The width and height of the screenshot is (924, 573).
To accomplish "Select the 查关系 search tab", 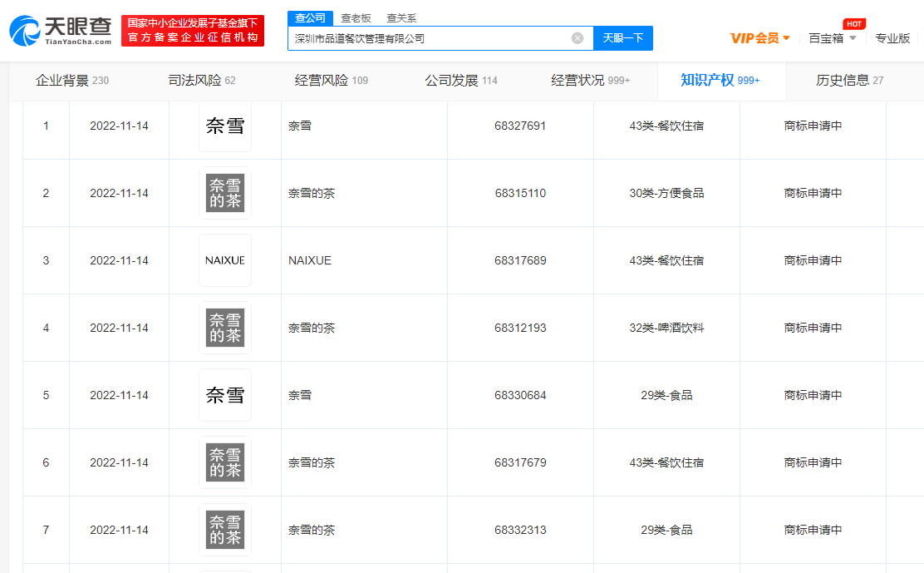I will pos(401,18).
